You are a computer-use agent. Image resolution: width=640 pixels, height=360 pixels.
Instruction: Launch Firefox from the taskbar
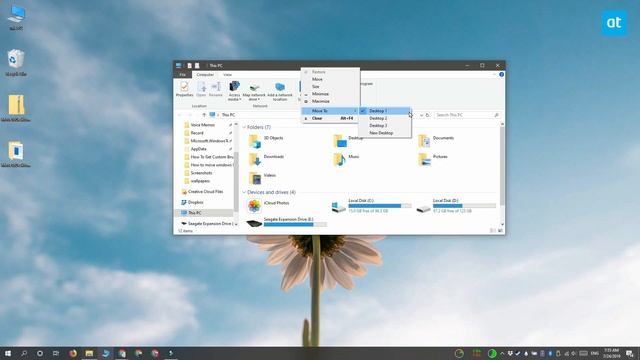(x=73, y=353)
